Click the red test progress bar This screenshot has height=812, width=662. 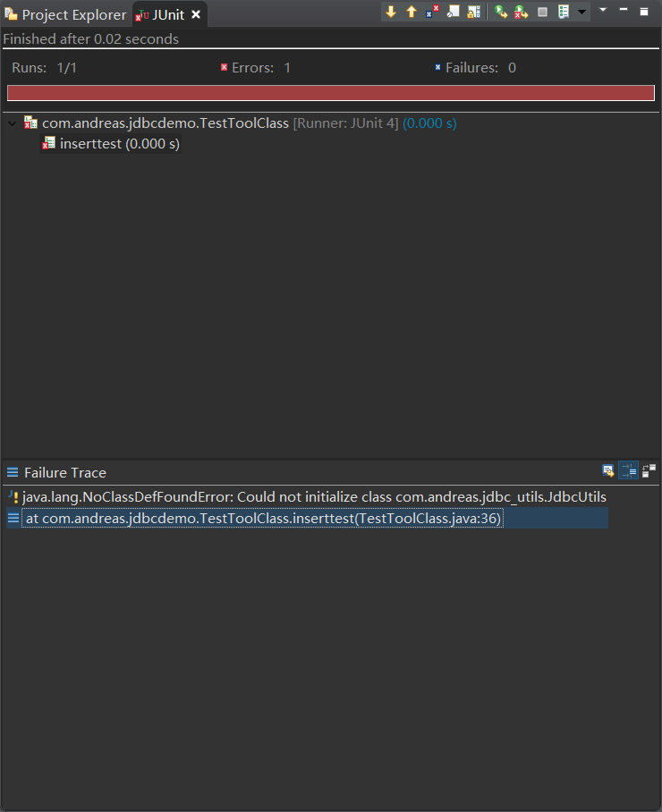point(331,93)
